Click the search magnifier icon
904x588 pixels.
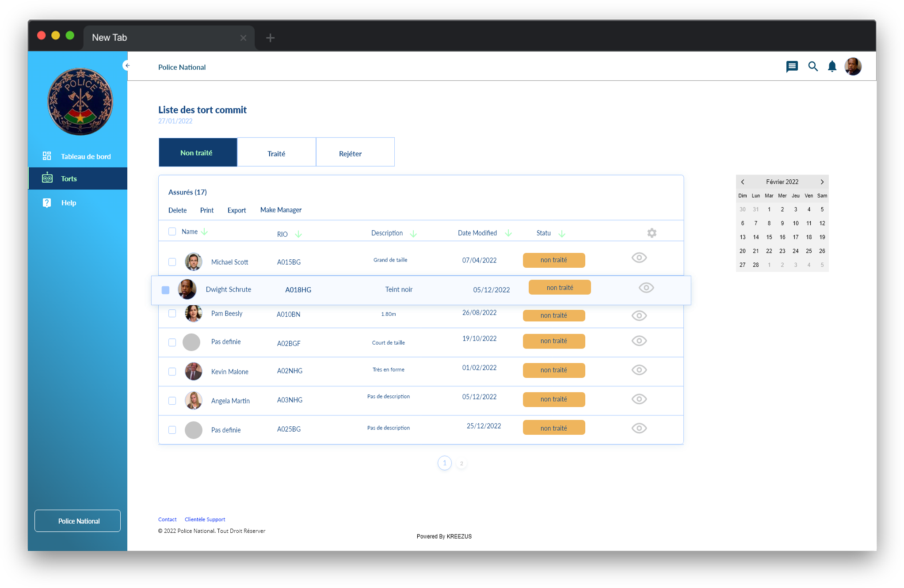(812, 67)
